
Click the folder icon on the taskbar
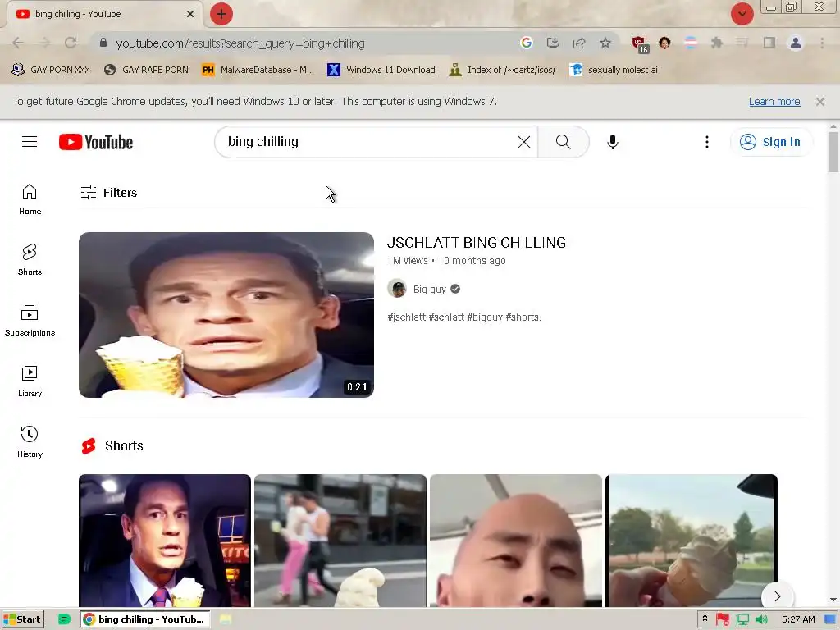(x=226, y=619)
